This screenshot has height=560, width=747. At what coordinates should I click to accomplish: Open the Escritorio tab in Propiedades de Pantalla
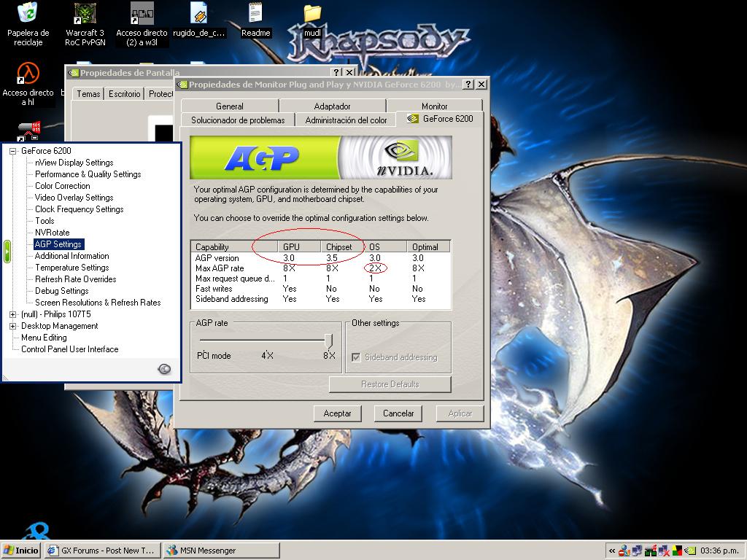click(124, 94)
